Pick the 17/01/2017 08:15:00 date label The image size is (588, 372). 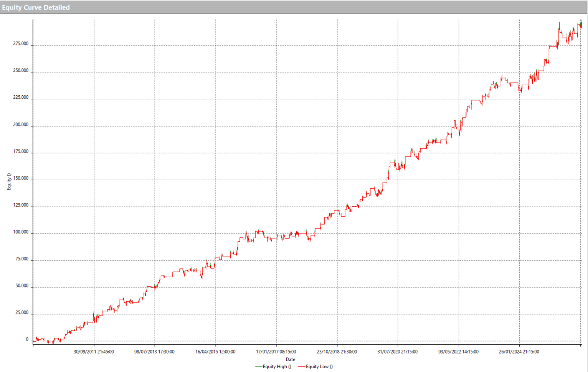(276, 352)
